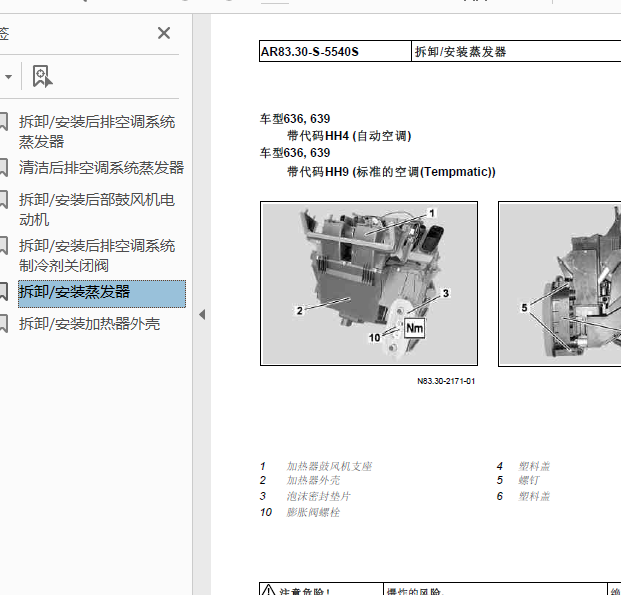Click legend entry 3 泡沫密封垫片
The image size is (621, 595).
tap(305, 496)
